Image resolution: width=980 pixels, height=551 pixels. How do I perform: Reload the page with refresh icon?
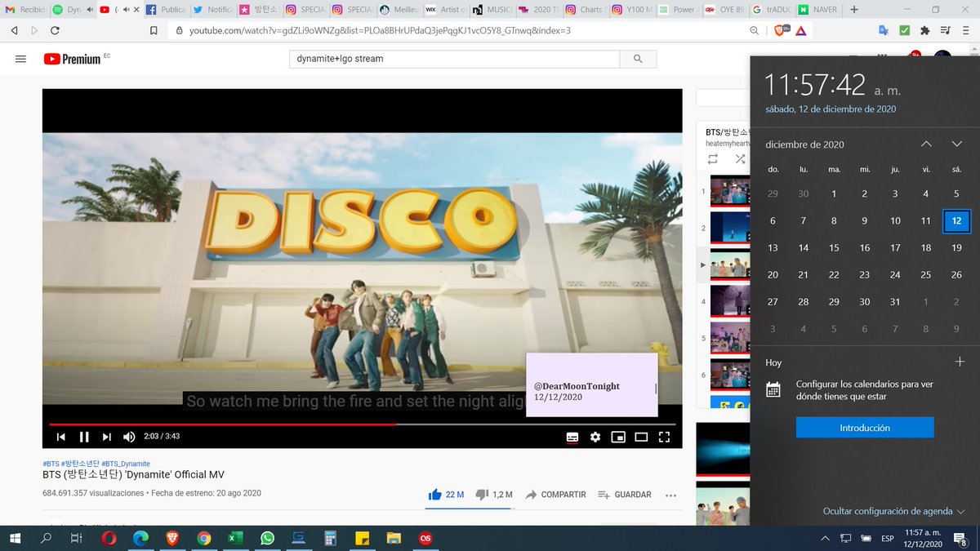[x=55, y=31]
